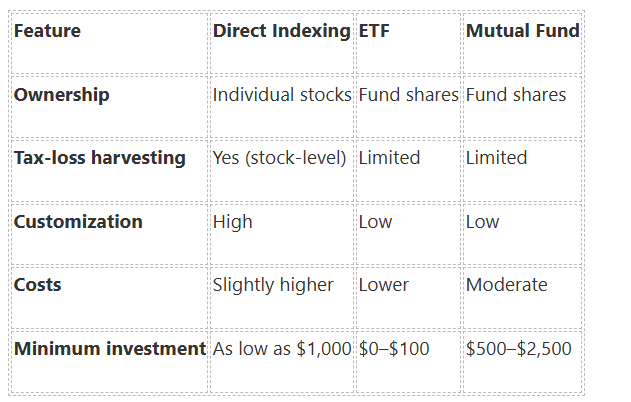Click the Feature column header cell
631x402 pixels.
coord(47,31)
